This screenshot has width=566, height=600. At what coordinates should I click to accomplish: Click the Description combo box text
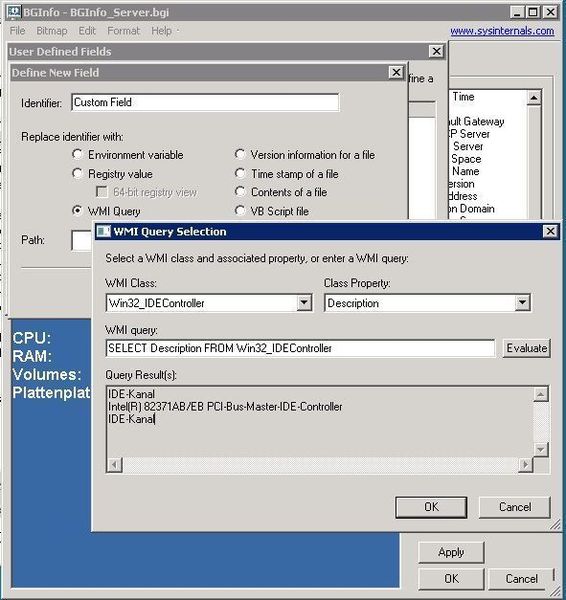pyautogui.click(x=353, y=303)
